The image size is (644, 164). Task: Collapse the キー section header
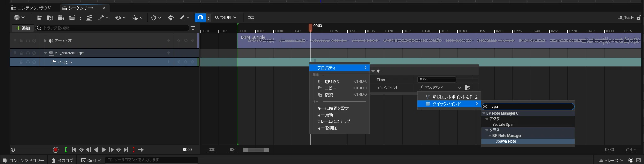pyautogui.click(x=373, y=71)
